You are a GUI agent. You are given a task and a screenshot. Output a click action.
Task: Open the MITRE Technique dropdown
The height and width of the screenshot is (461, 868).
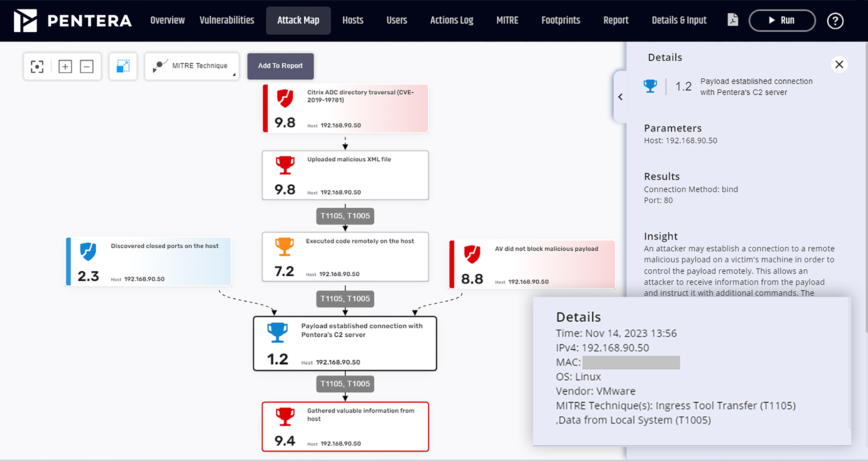pos(192,66)
